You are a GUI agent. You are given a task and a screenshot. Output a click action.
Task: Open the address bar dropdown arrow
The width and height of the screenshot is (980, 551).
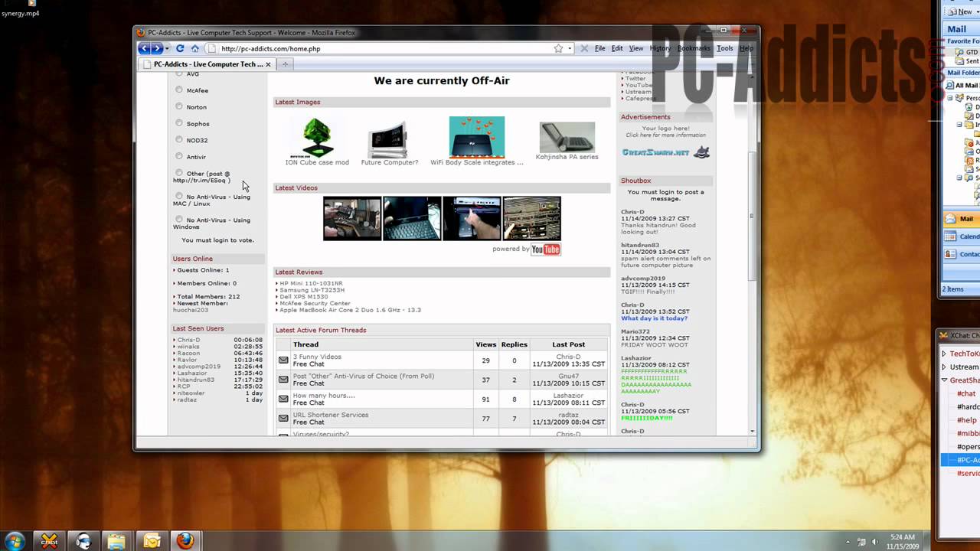point(570,48)
